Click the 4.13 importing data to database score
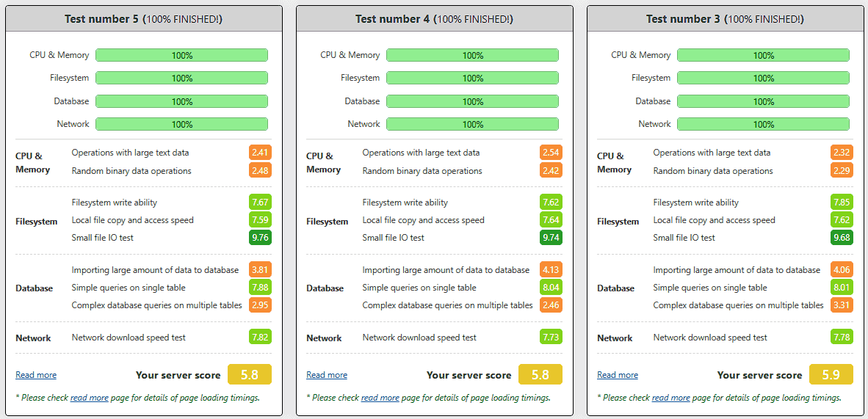This screenshot has height=419, width=868. 551,270
